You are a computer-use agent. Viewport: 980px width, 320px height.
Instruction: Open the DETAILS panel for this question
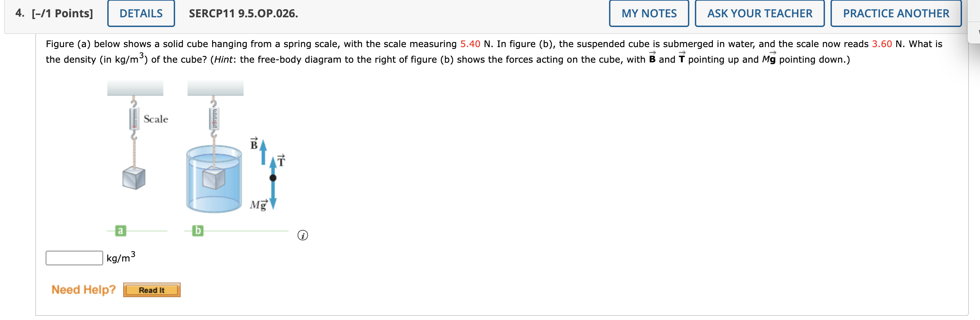[141, 13]
